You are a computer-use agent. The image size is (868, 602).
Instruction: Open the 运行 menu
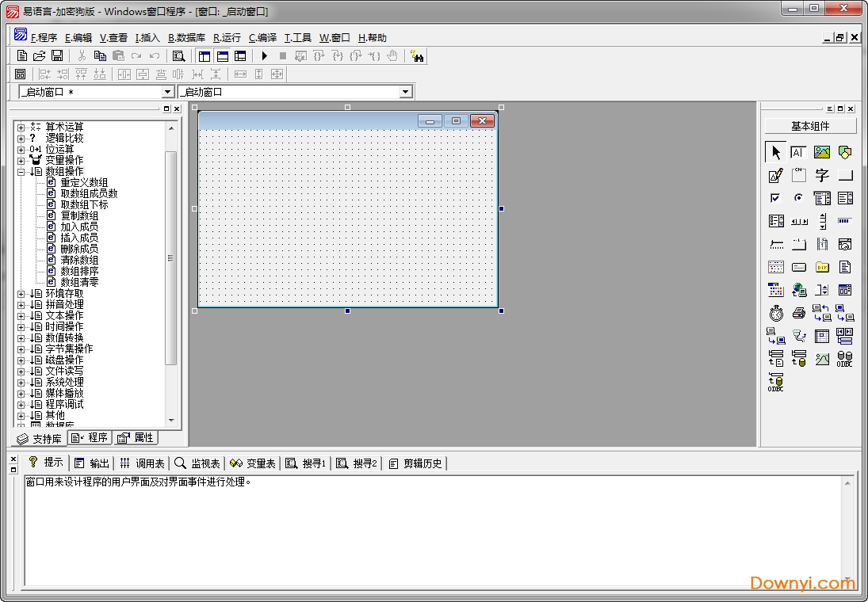coord(228,37)
